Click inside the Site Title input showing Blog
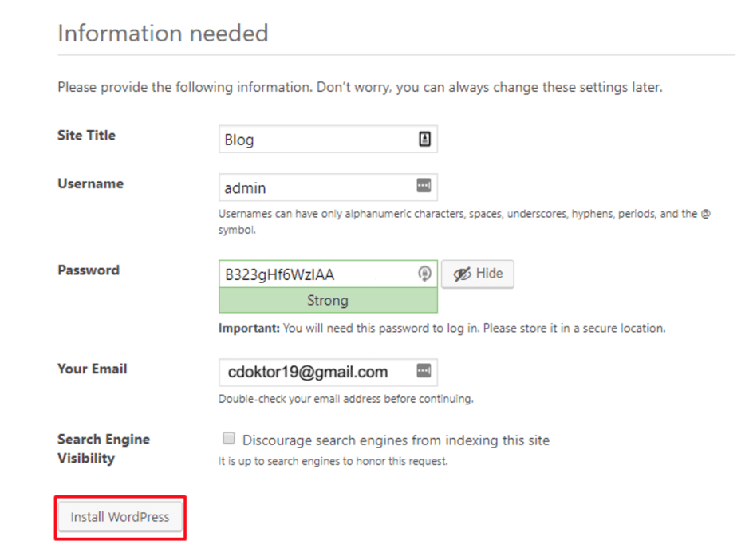 pyautogui.click(x=319, y=139)
